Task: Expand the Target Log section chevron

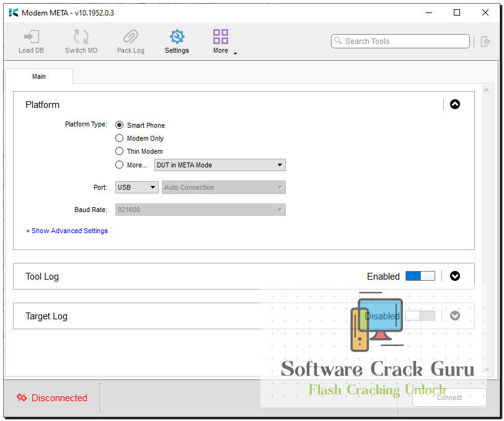Action: coord(455,316)
